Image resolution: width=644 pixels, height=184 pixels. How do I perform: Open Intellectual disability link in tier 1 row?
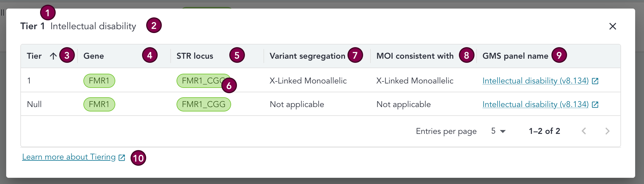535,81
